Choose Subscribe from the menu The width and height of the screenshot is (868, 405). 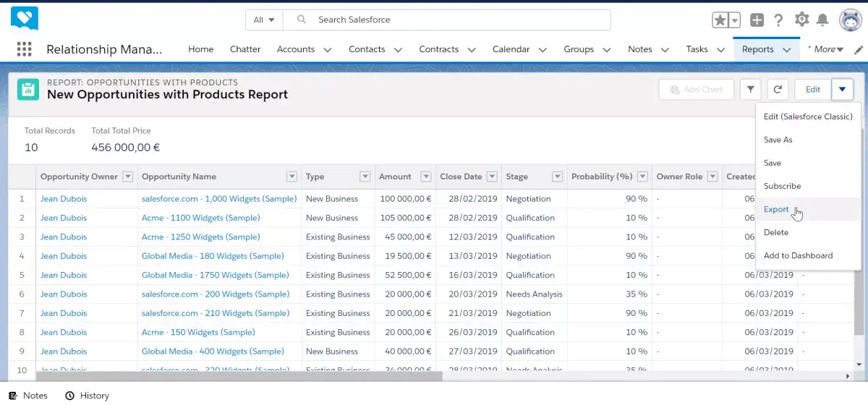(x=808, y=186)
